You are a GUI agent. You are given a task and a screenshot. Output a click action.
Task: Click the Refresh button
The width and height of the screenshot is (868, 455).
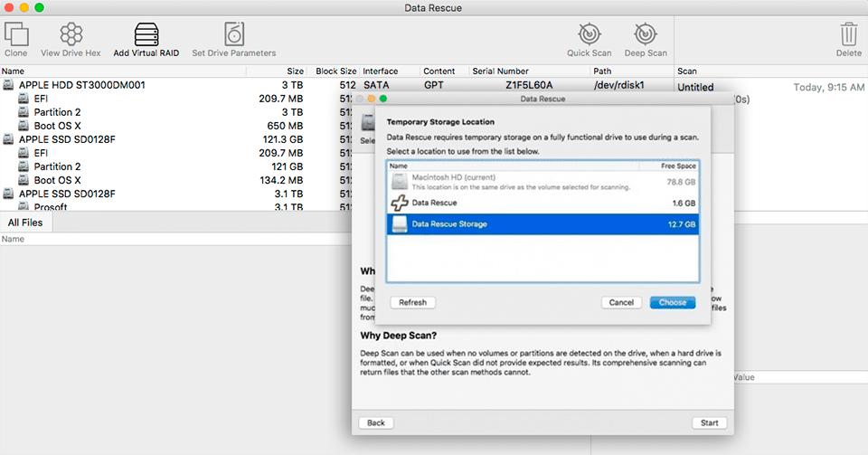413,303
